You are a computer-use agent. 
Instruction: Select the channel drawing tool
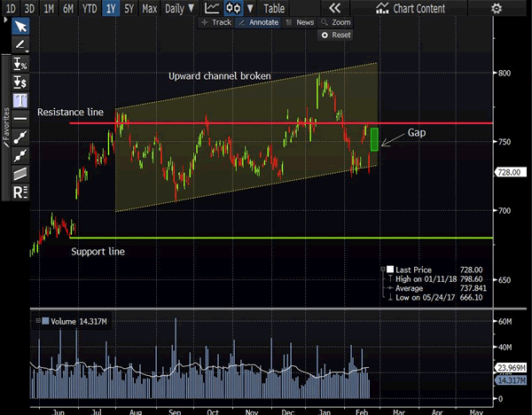(20, 174)
